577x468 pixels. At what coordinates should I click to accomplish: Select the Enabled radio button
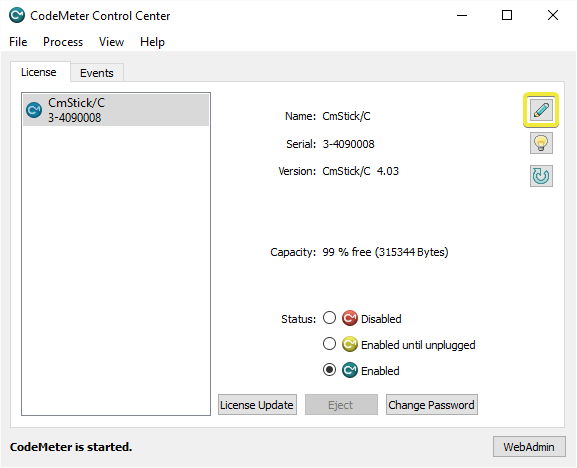pos(329,370)
